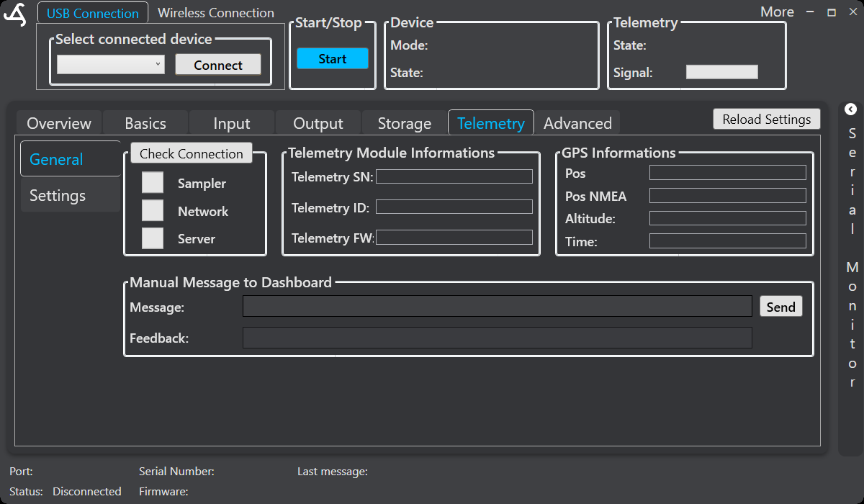Focus the Message input field
Screen dimensions: 864x504
(498, 306)
